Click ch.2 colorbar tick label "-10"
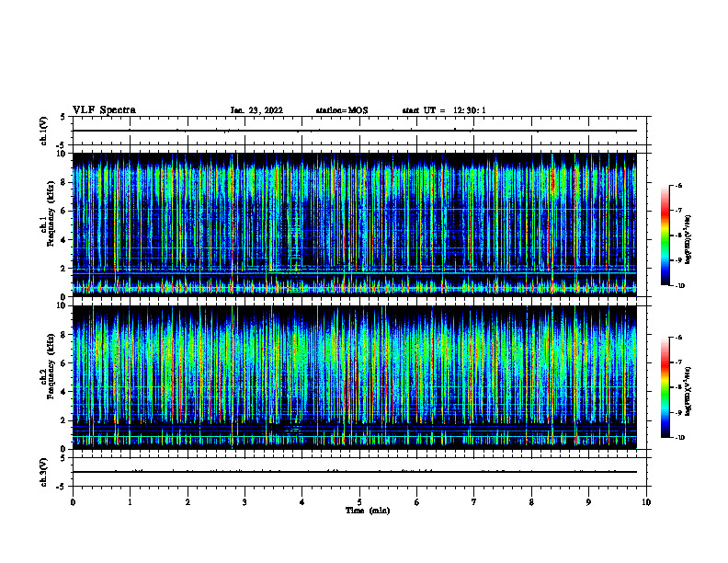Image resolution: width=728 pixels, height=563 pixels. pos(679,438)
